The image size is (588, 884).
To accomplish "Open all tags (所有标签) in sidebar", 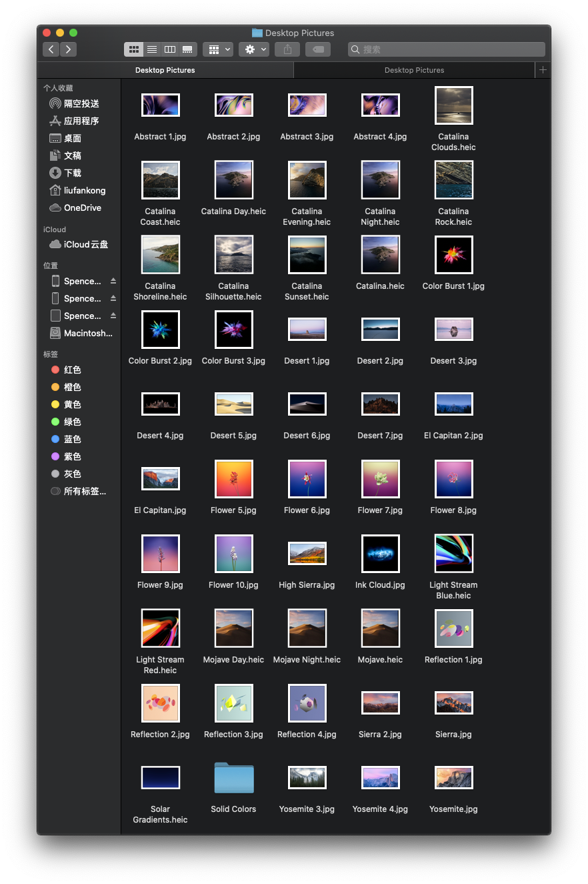I will pyautogui.click(x=84, y=491).
